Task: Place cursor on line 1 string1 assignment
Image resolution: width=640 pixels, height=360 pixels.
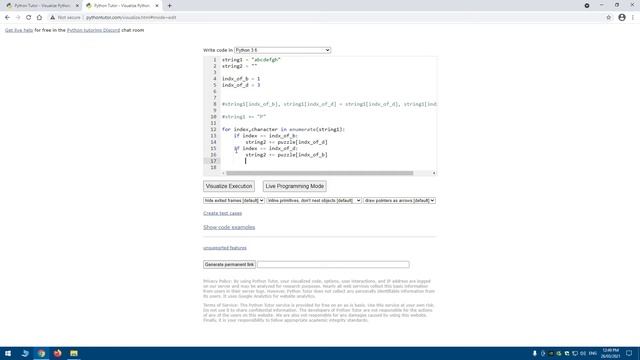Action: coord(251,60)
